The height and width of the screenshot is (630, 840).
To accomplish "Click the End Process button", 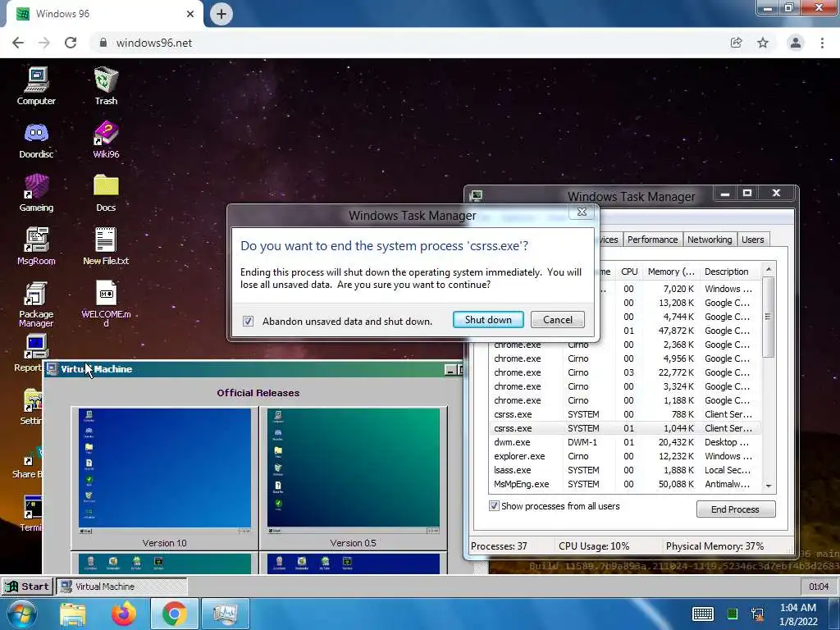I will click(735, 509).
